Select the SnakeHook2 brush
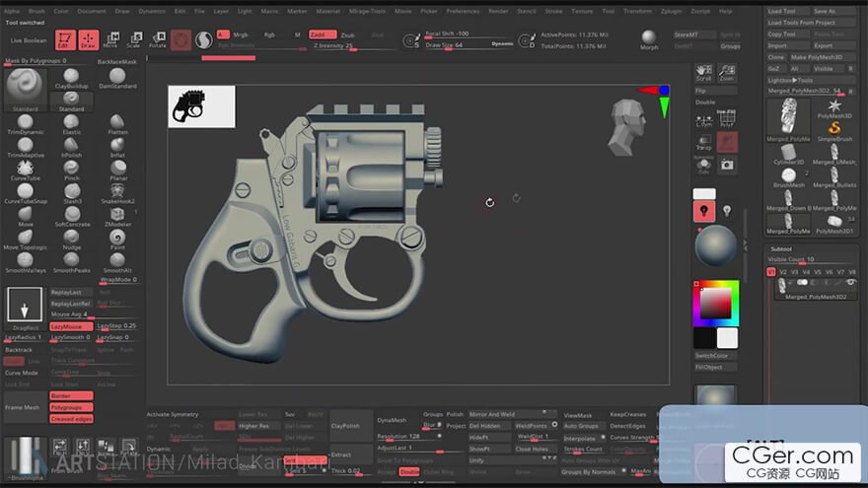The width and height of the screenshot is (868, 488). [117, 189]
